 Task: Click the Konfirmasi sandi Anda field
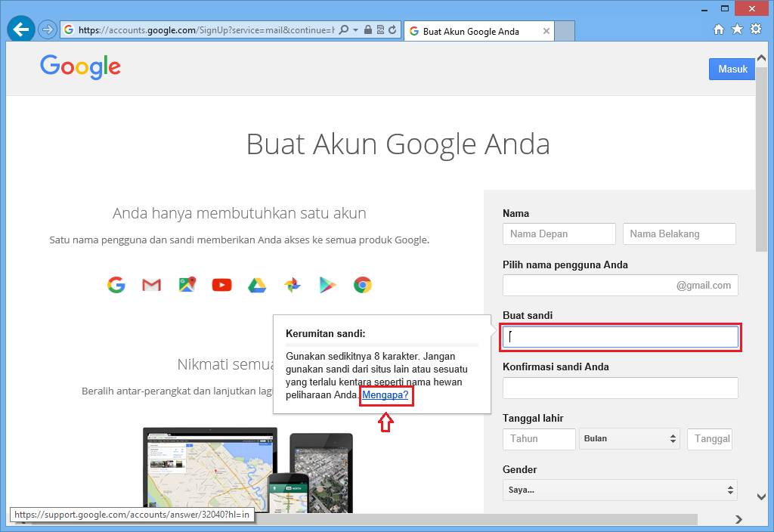pos(621,388)
